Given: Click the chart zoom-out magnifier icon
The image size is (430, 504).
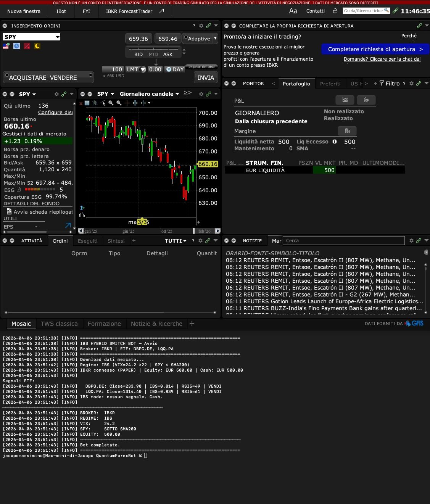Looking at the screenshot, I should 119,103.
